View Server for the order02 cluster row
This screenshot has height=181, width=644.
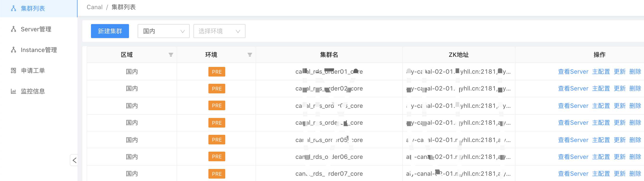[573, 89]
